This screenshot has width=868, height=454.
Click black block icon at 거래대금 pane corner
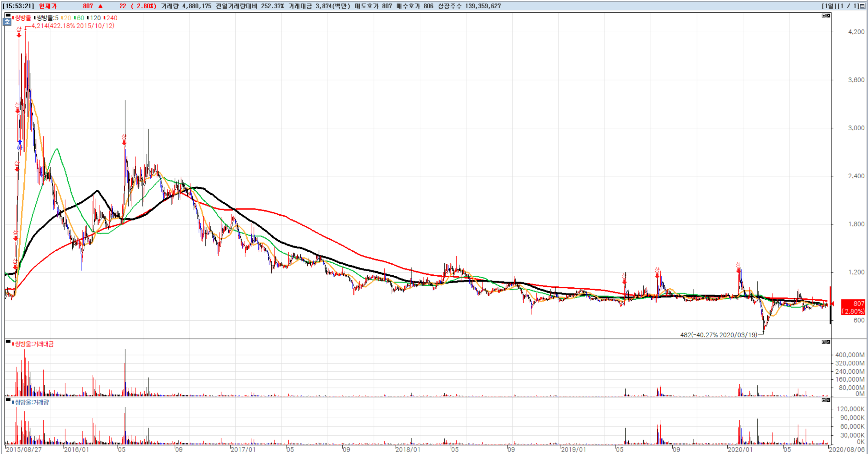pyautogui.click(x=8, y=341)
